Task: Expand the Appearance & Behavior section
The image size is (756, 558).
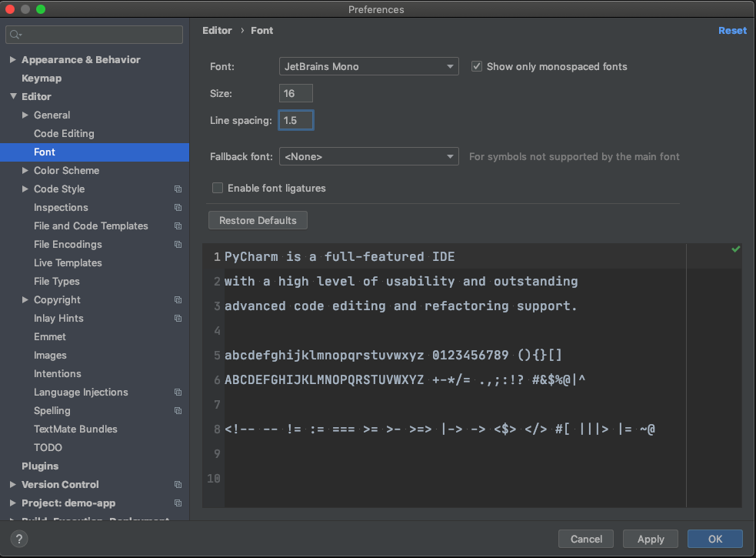Action: 12,59
